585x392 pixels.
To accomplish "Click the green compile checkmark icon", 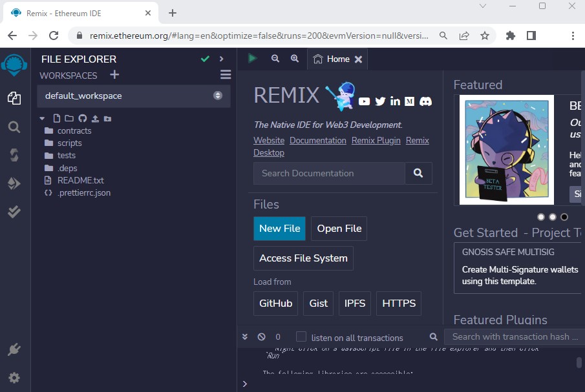I will click(205, 59).
